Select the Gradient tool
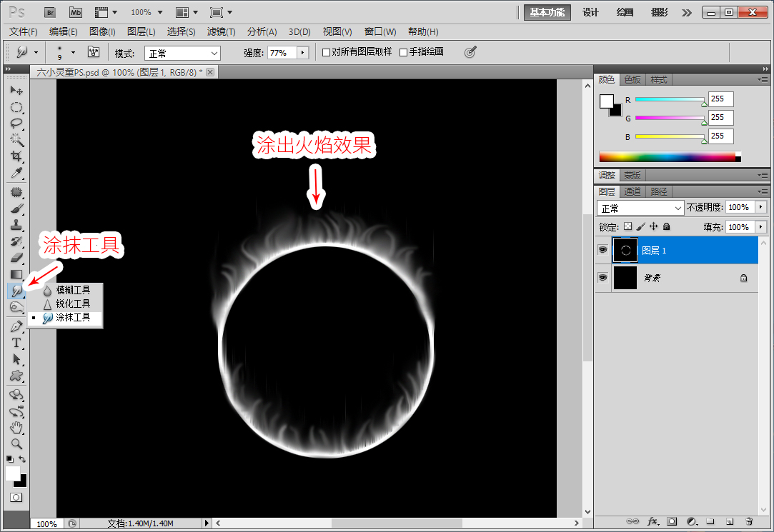774x532 pixels. [x=16, y=274]
